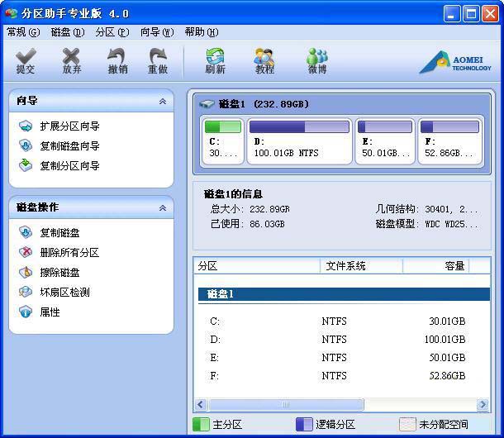Select 坏扇区检测 in disk operations
Image resolution: width=504 pixels, height=438 pixels.
coord(64,293)
